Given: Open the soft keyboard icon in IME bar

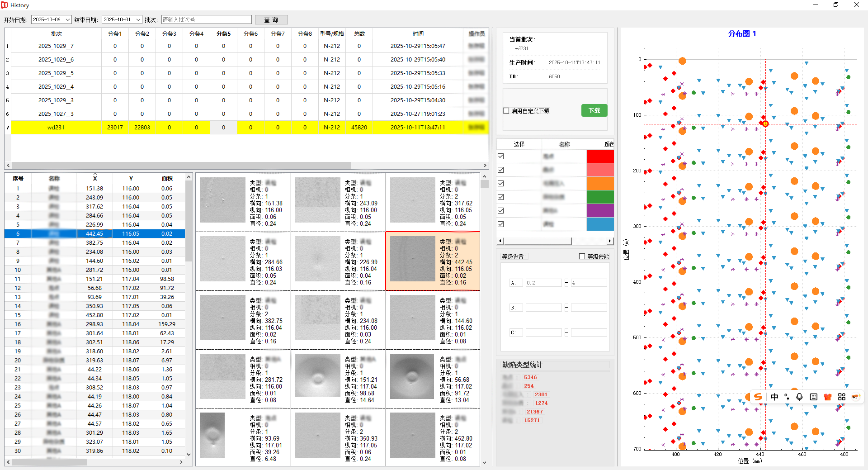Looking at the screenshot, I should click(813, 397).
